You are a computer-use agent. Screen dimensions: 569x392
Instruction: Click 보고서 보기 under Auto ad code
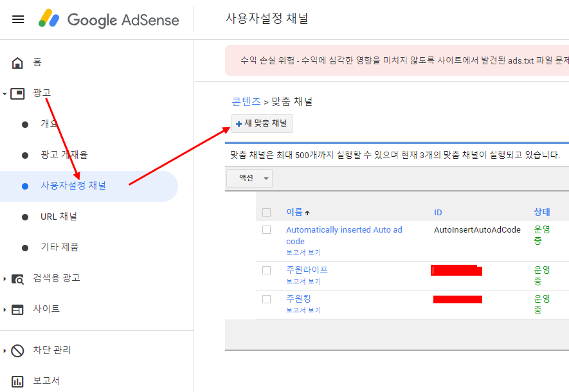pos(303,253)
